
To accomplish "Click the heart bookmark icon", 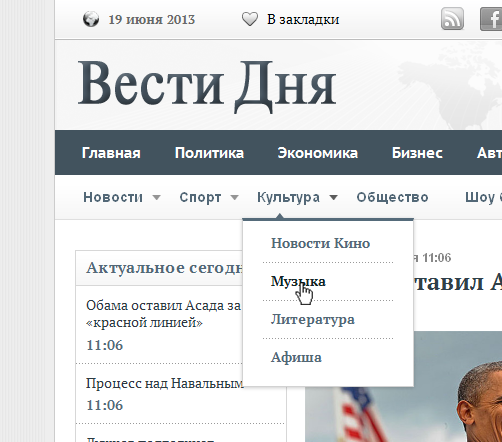I will tap(250, 19).
